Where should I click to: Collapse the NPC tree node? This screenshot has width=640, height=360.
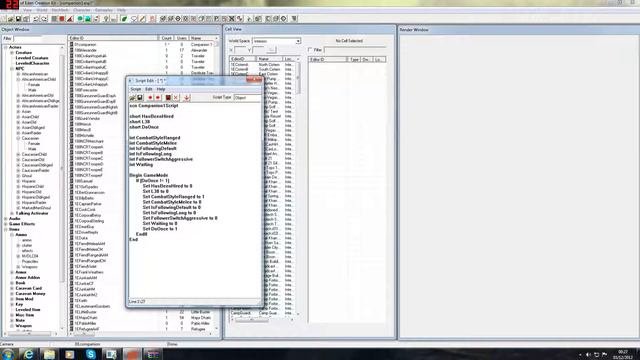pos(12,69)
